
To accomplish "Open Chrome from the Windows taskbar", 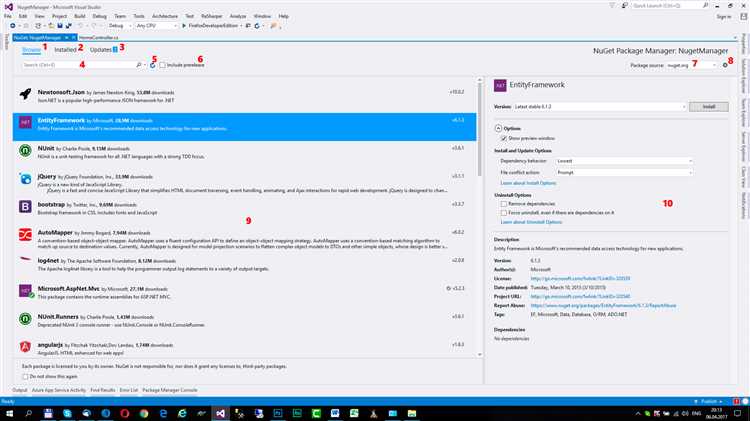I will pyautogui.click(x=143, y=413).
